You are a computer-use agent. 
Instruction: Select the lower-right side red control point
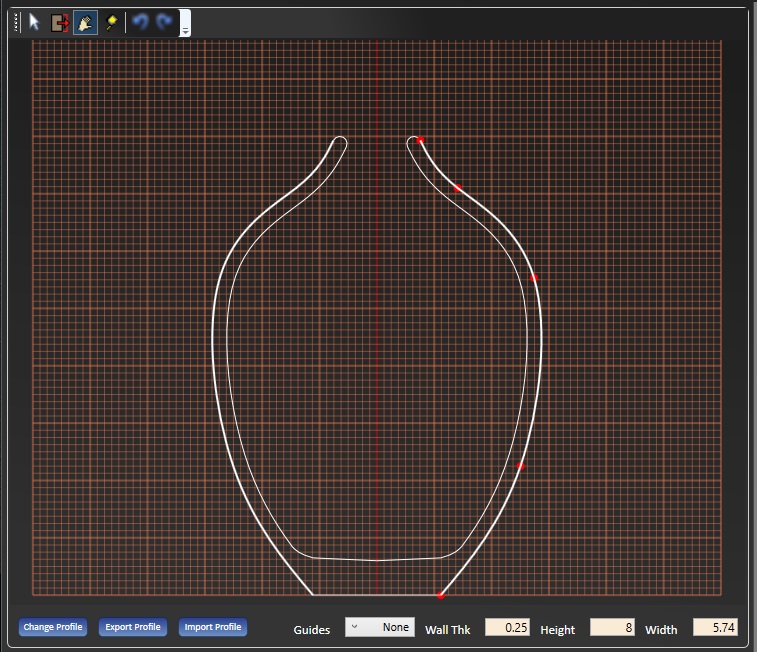(520, 466)
